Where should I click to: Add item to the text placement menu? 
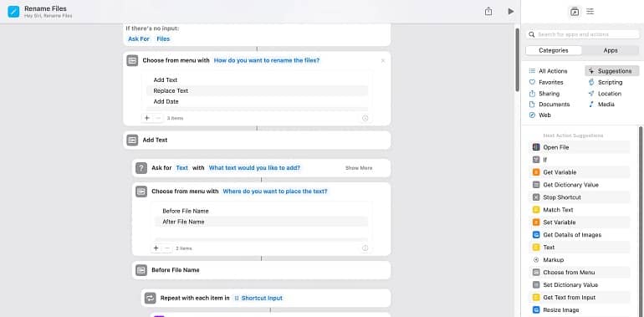click(x=156, y=248)
